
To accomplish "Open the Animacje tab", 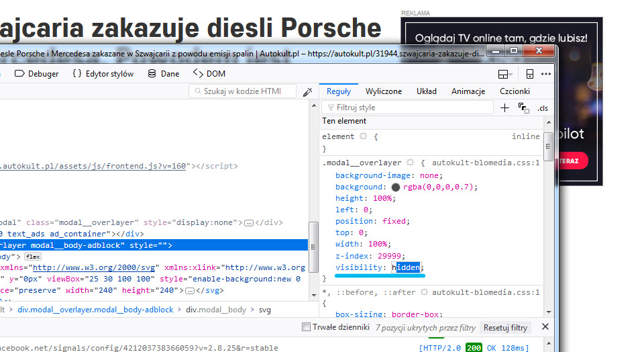I will (468, 91).
